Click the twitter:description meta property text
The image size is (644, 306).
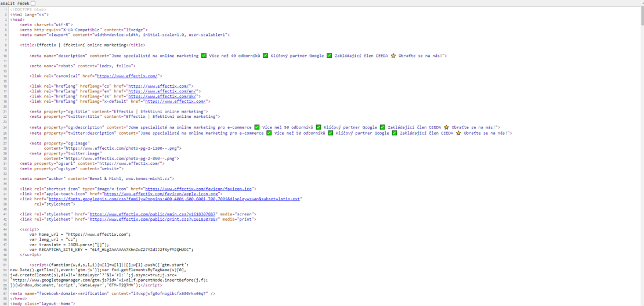[271, 134]
